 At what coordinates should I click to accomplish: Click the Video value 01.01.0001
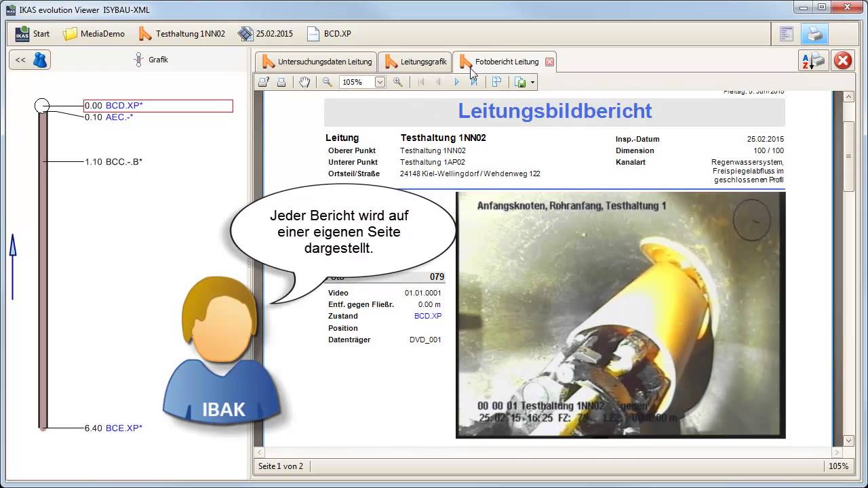(423, 293)
